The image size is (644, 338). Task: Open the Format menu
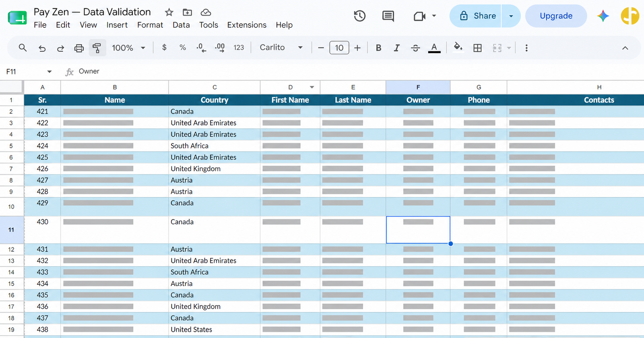(150, 25)
